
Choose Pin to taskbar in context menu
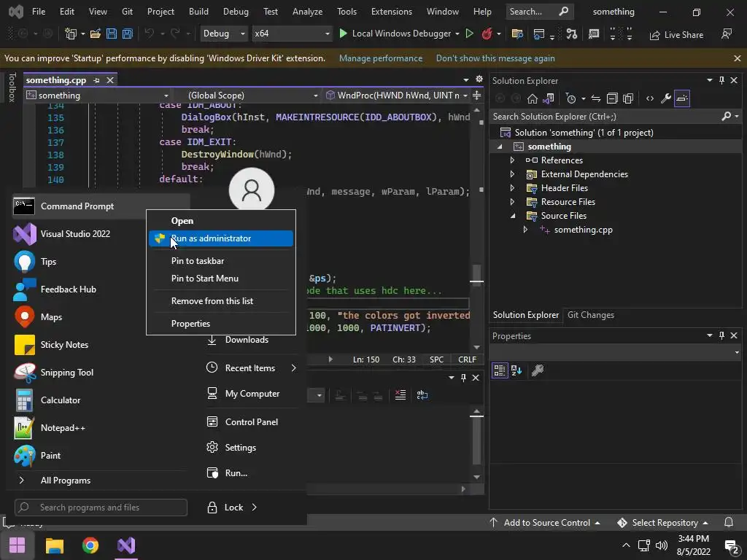coord(220,261)
